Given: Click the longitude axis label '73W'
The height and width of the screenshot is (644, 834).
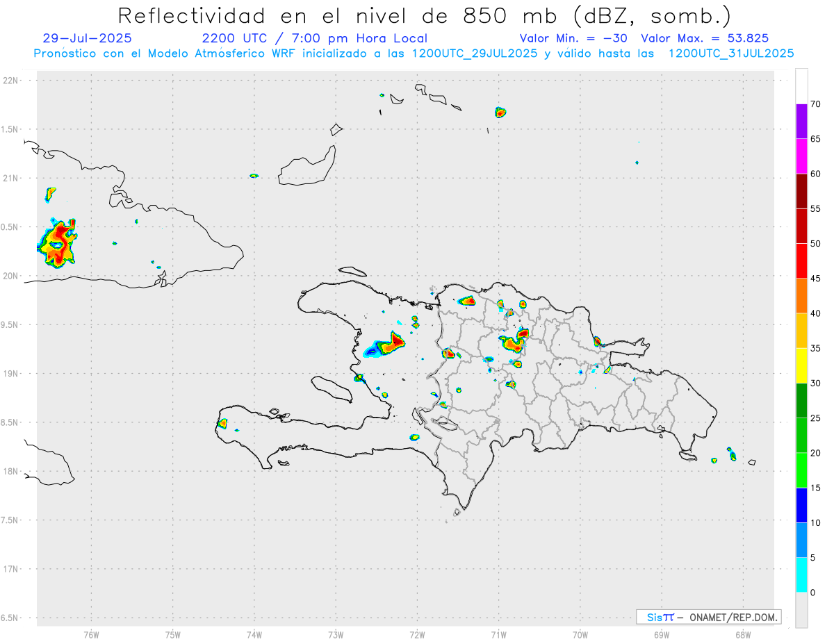Looking at the screenshot, I should [x=336, y=634].
